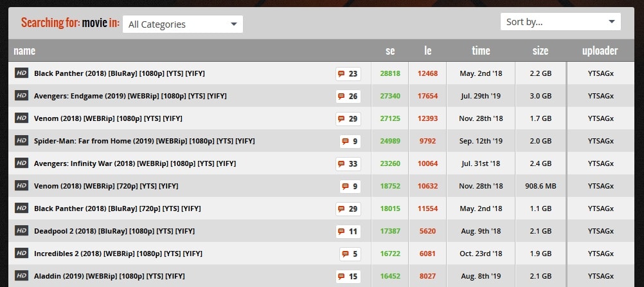Click seeders count 28818

coord(390,73)
